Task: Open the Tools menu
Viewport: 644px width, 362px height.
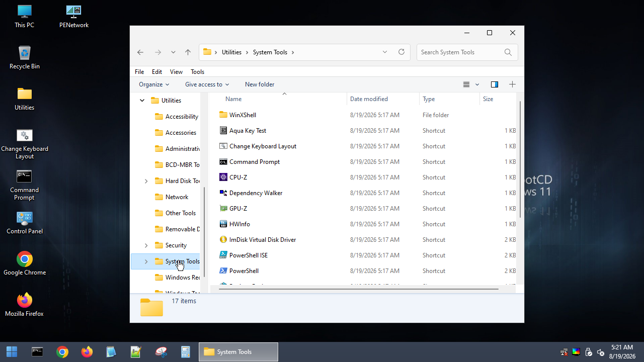Action: pyautogui.click(x=197, y=72)
